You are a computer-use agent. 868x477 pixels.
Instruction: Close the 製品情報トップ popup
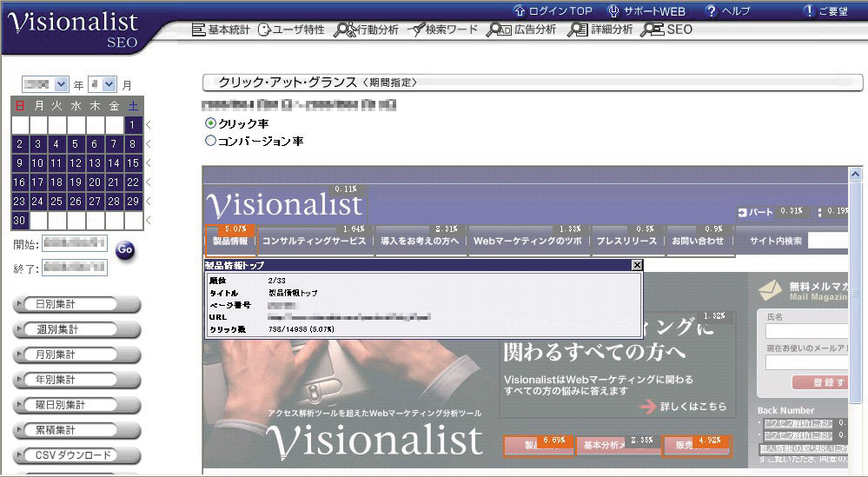tap(637, 265)
